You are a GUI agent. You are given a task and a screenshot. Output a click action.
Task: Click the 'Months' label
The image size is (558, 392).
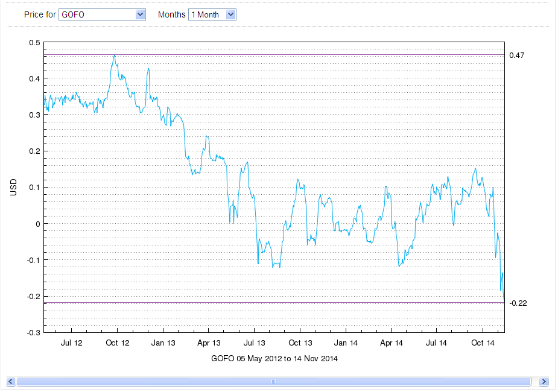[x=171, y=14]
